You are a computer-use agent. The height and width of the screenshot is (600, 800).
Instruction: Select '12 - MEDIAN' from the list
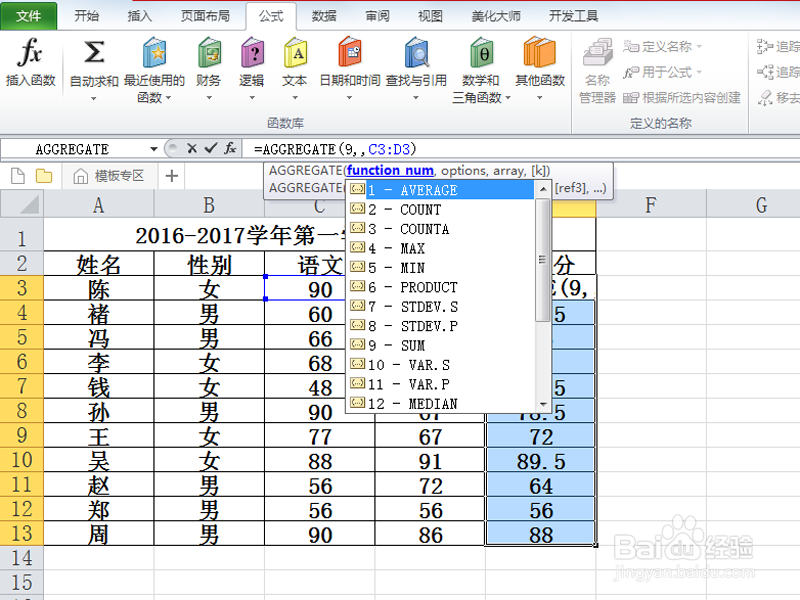point(441,403)
